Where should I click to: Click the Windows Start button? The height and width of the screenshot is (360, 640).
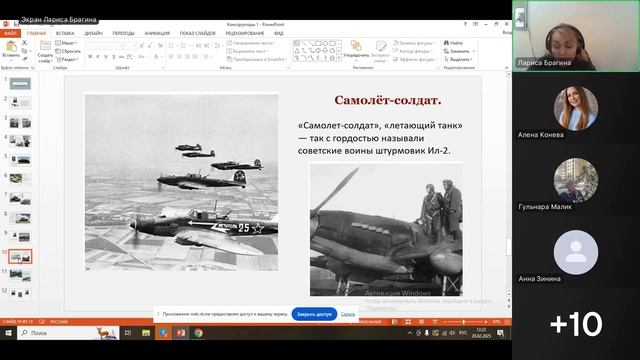coord(8,333)
